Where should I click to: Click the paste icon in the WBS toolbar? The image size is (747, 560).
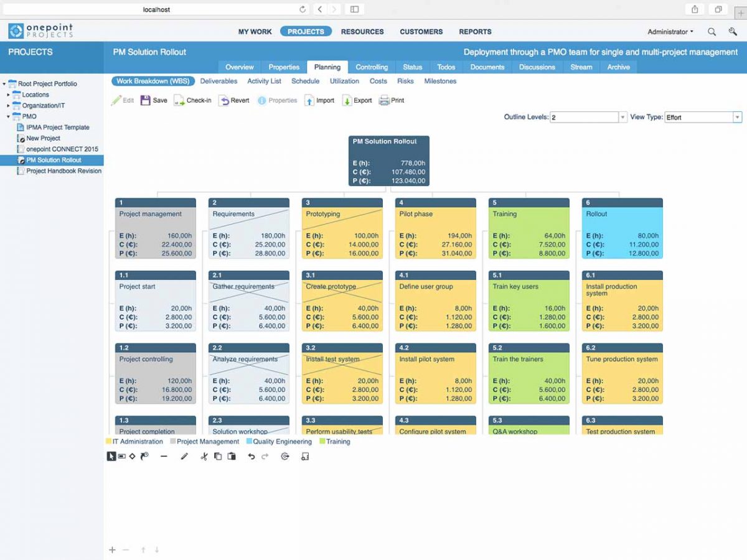pyautogui.click(x=232, y=456)
